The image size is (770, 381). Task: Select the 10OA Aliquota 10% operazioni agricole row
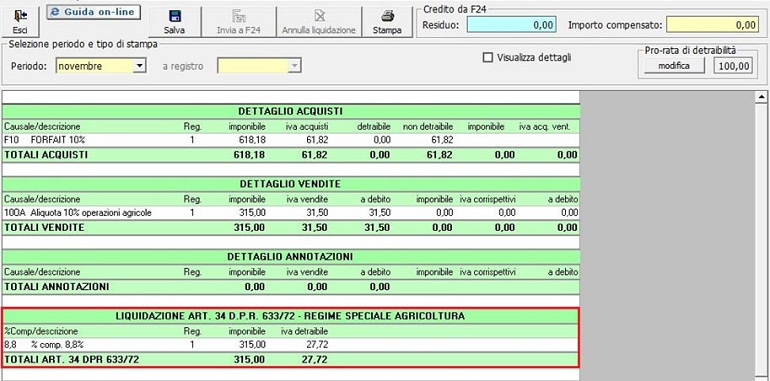pyautogui.click(x=291, y=213)
